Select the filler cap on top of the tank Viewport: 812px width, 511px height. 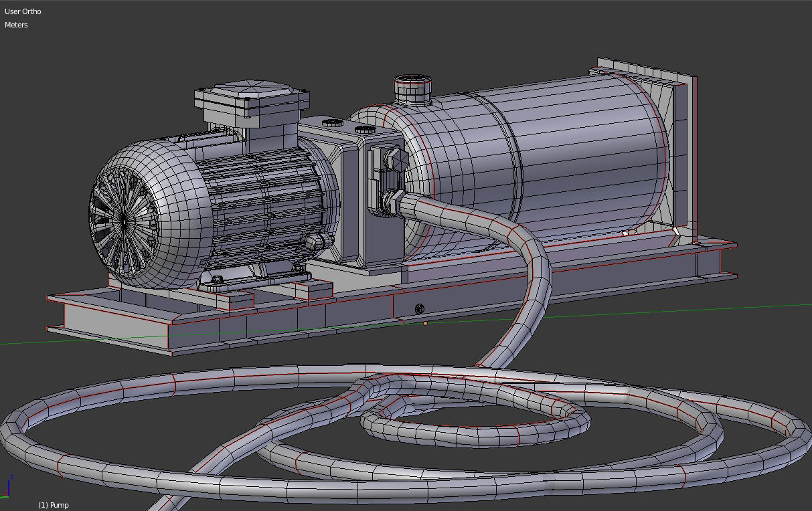pos(412,89)
